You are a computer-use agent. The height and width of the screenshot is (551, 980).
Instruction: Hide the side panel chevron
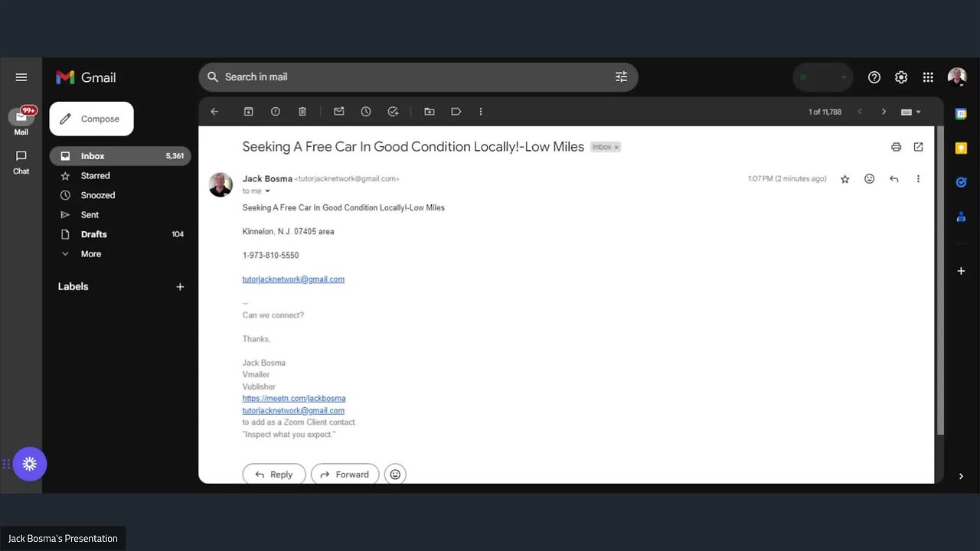[x=961, y=476]
